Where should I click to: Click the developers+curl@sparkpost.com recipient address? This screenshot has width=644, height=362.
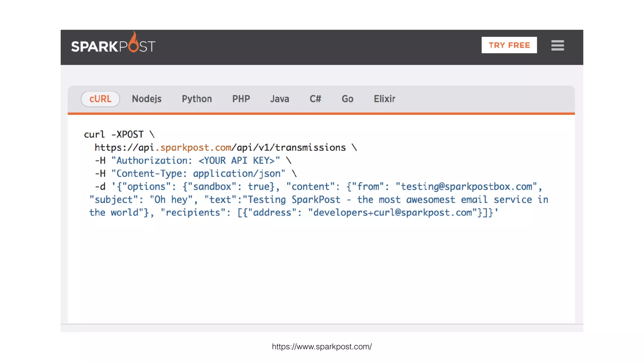[393, 213]
